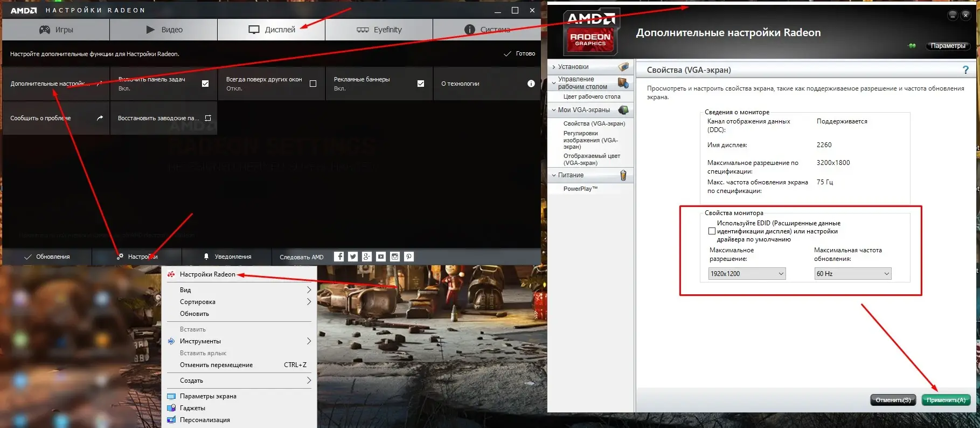Screen dimensions: 980x428
Task: Choose Обновить in the context menu
Action: point(239,314)
